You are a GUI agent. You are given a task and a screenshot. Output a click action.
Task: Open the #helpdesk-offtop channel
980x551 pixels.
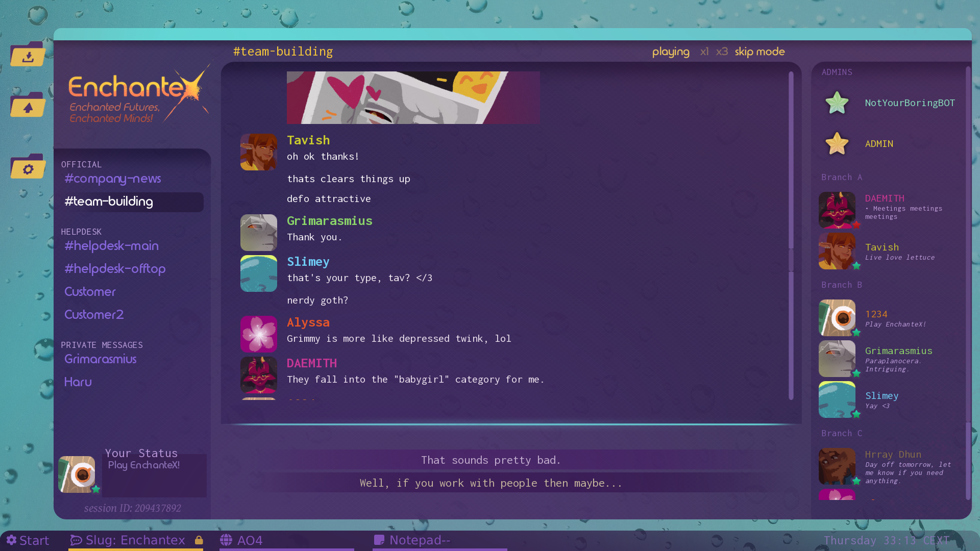[x=115, y=269]
